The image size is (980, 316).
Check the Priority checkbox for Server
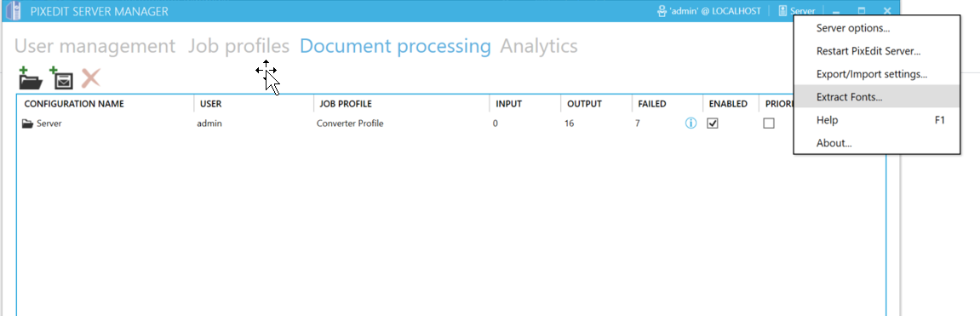pyautogui.click(x=769, y=124)
